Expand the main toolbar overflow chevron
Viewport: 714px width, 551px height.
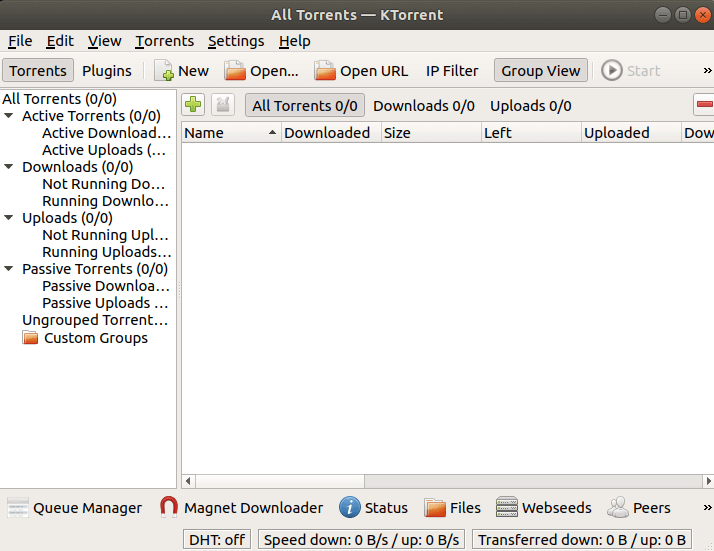(x=707, y=71)
